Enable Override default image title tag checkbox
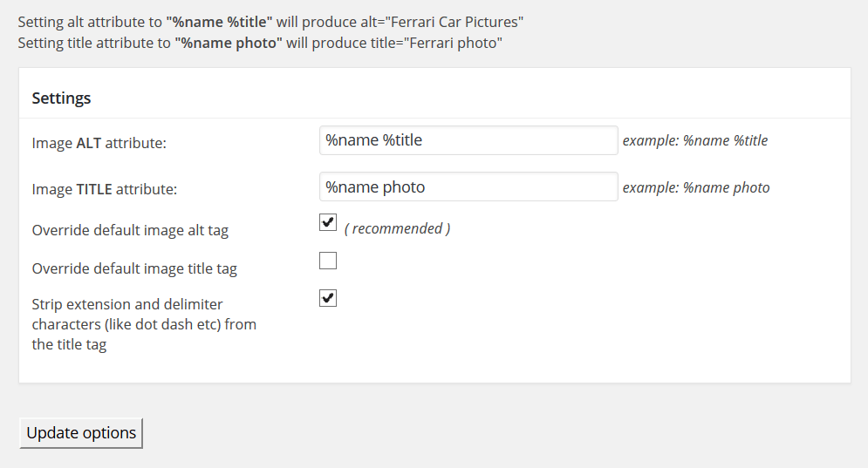Image resolution: width=868 pixels, height=468 pixels. [x=328, y=260]
